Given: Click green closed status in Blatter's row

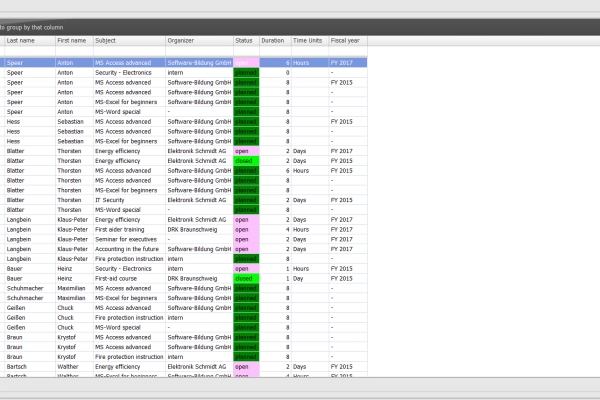Looking at the screenshot, I should [x=245, y=160].
